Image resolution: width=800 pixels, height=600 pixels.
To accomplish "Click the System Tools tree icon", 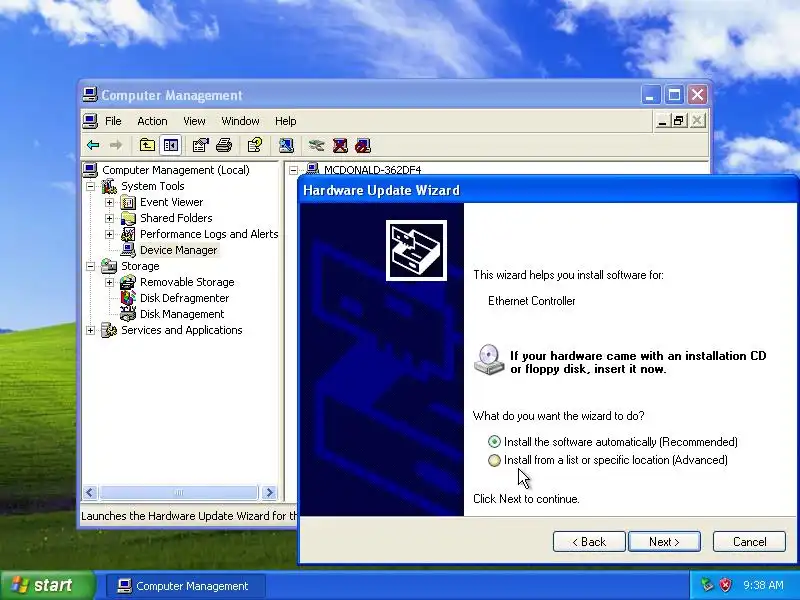I will pos(109,186).
